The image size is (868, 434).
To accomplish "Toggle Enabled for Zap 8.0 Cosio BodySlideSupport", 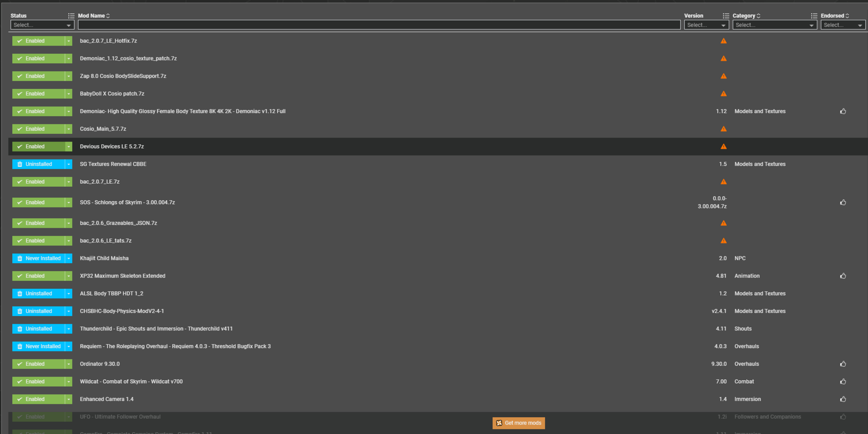I will pyautogui.click(x=38, y=76).
